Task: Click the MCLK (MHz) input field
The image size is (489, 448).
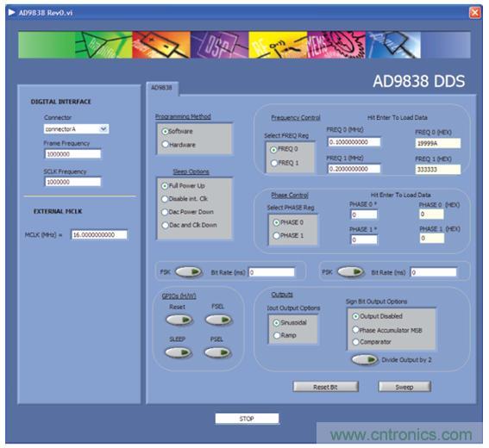Action: coord(99,234)
